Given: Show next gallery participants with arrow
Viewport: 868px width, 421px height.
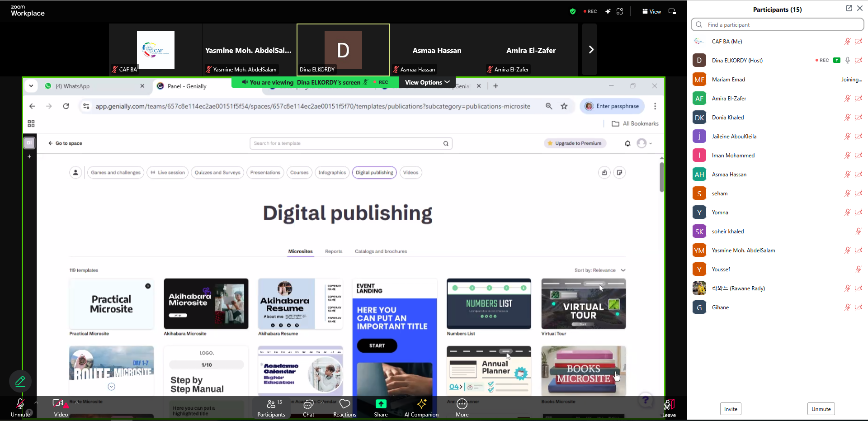Looking at the screenshot, I should [590, 50].
